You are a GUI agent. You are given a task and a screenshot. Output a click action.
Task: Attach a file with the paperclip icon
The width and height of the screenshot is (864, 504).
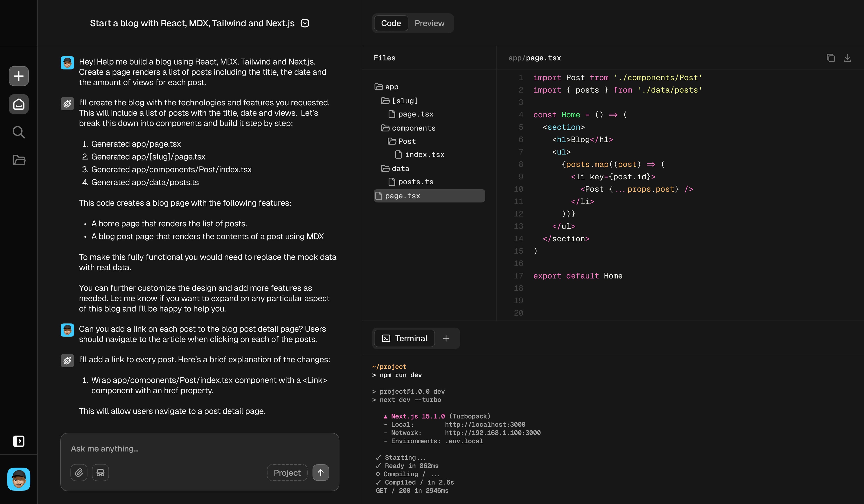click(79, 472)
